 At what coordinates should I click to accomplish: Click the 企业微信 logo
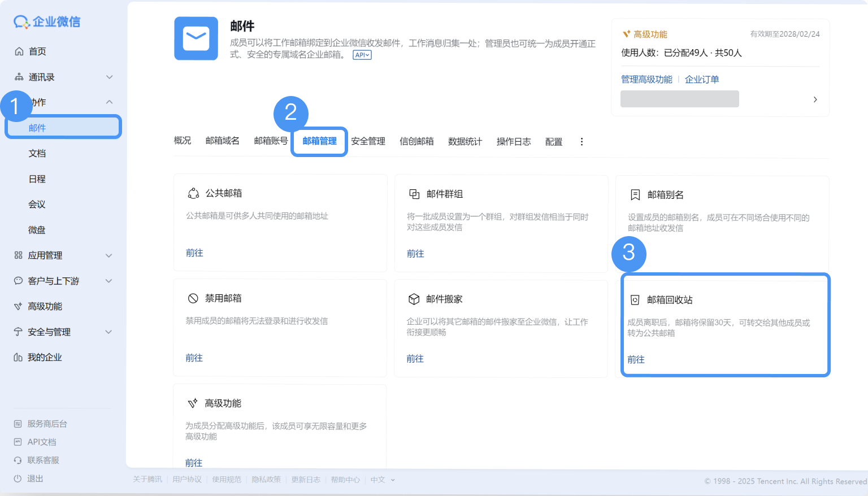[47, 22]
